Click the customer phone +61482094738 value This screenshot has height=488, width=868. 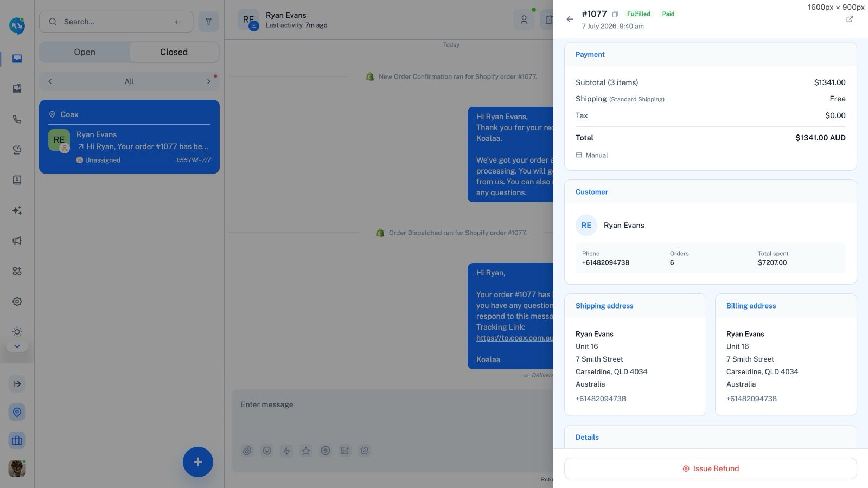click(x=605, y=262)
